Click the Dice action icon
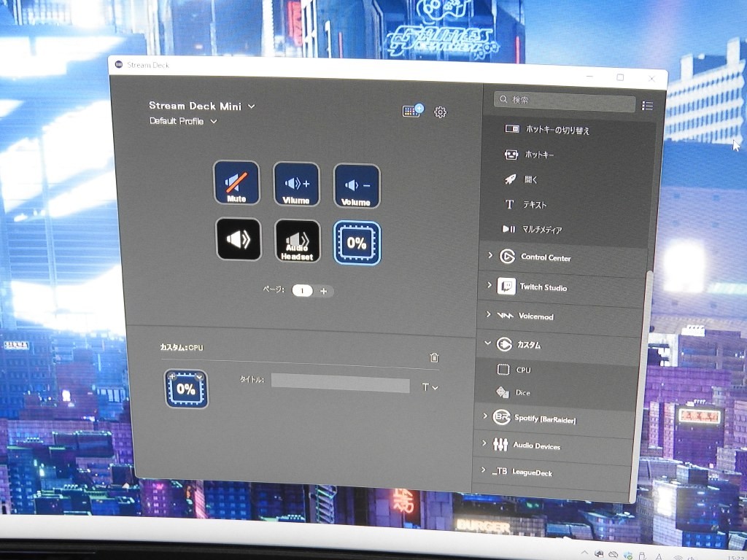 tap(503, 392)
